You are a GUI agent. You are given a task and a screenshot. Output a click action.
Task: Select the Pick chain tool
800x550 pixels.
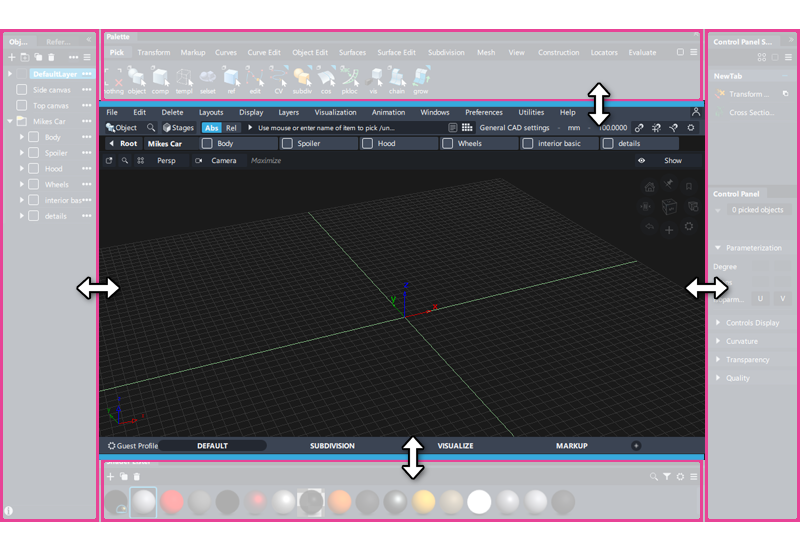[x=396, y=80]
